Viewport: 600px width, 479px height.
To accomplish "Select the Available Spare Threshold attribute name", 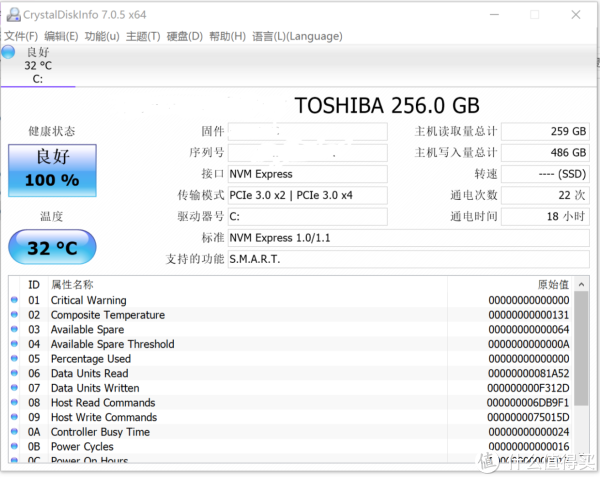I will point(112,344).
